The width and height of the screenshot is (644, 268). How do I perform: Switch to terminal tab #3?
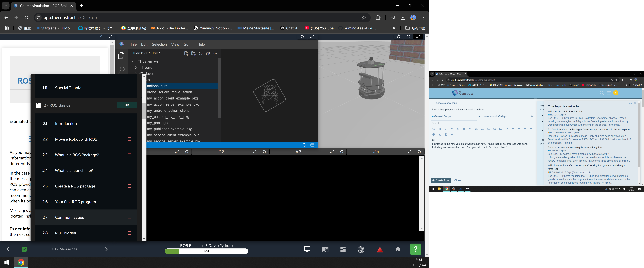click(x=298, y=152)
